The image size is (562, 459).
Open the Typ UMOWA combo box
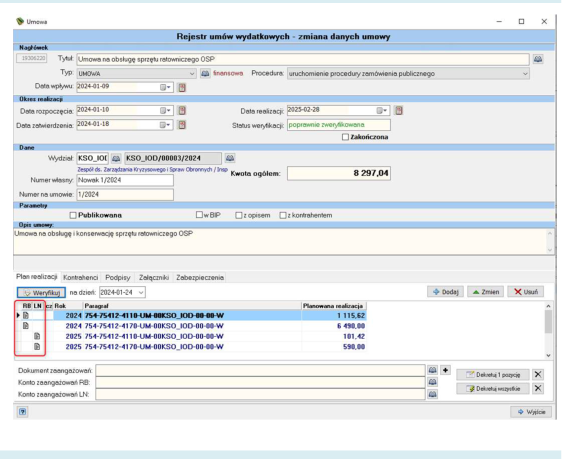tap(136, 74)
